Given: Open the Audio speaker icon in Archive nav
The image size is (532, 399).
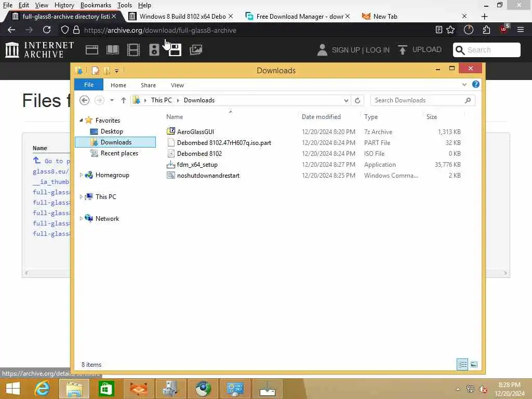Looking at the screenshot, I should (x=154, y=50).
